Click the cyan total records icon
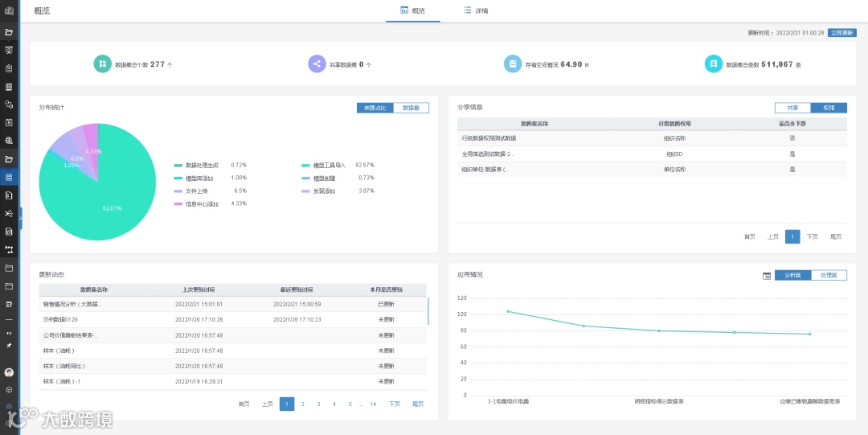The image size is (868, 435). pyautogui.click(x=714, y=64)
